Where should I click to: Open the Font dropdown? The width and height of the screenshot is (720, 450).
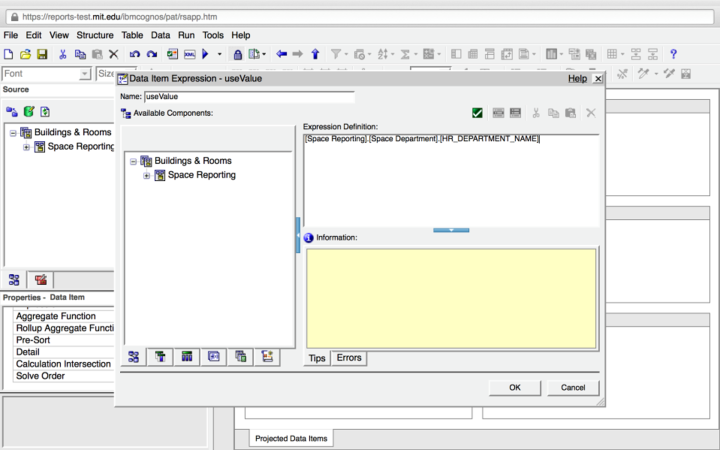85,74
